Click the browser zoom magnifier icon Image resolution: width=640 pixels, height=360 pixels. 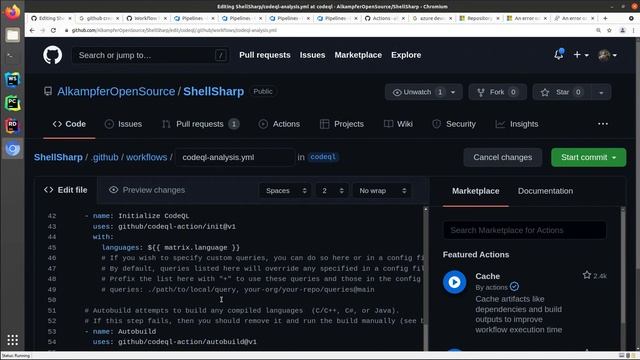click(x=598, y=30)
